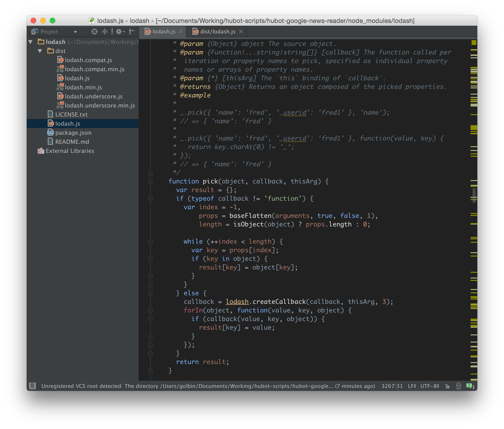This screenshot has width=504, height=429.
Task: Fold the while loop gutter marker
Action: [x=150, y=242]
